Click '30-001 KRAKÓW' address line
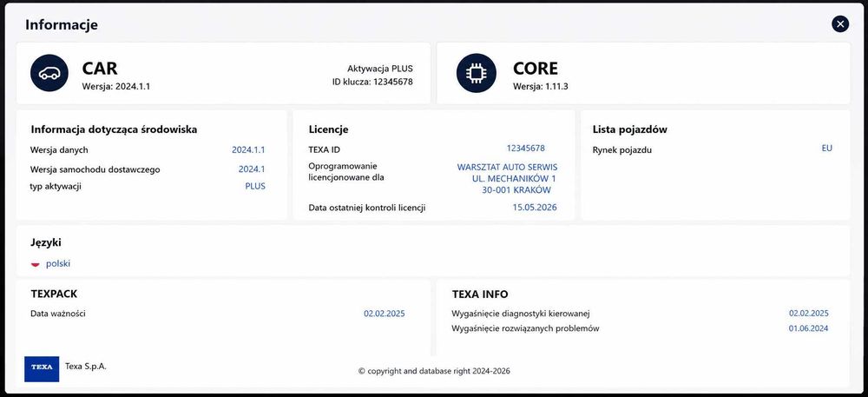The height and width of the screenshot is (397, 868). (x=516, y=190)
